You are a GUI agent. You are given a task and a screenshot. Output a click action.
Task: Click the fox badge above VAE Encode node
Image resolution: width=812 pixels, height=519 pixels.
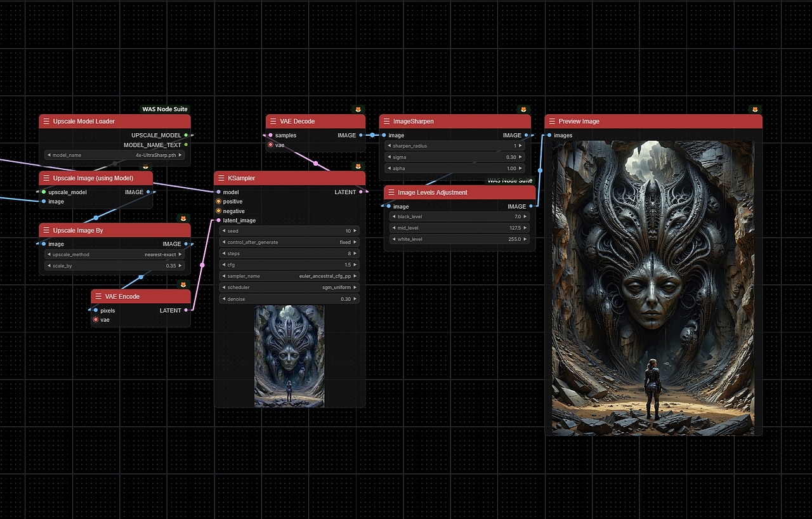tap(183, 284)
